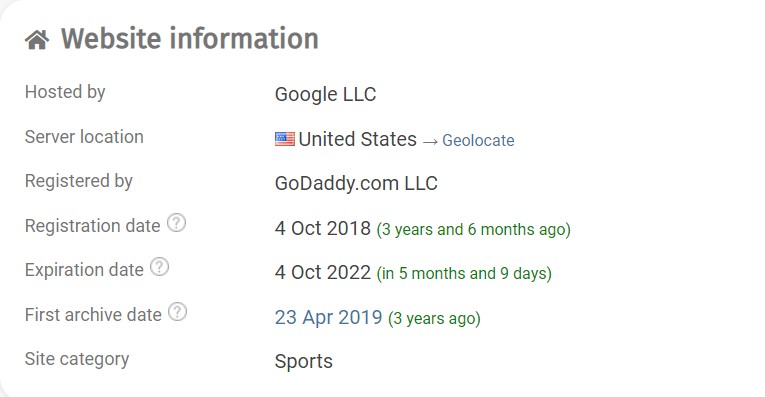Click the 4 Oct 2022 expiration date

coord(322,272)
